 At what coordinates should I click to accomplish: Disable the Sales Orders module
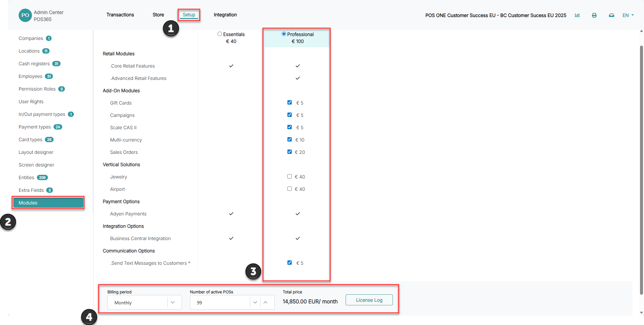pyautogui.click(x=289, y=152)
